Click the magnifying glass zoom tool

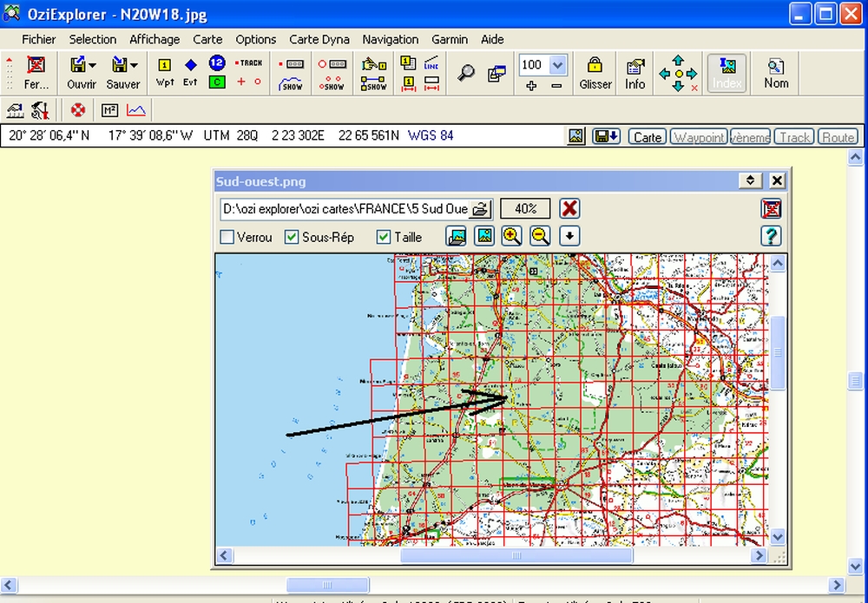pyautogui.click(x=467, y=73)
